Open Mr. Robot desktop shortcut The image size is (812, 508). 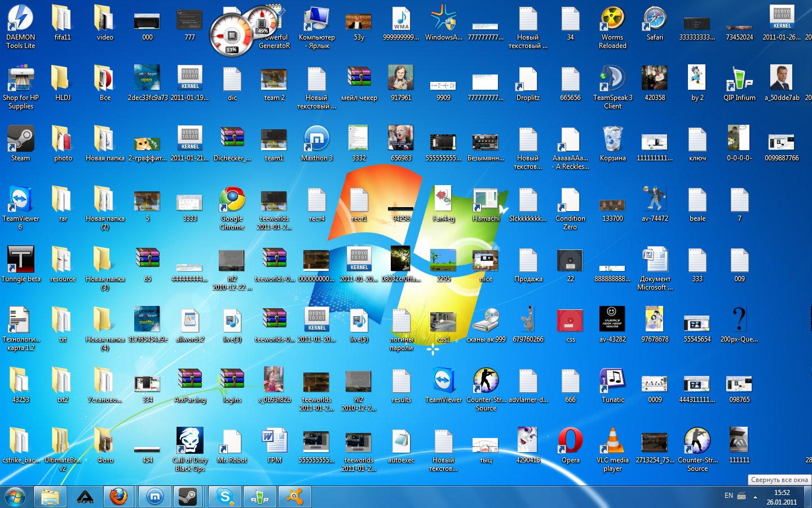232,445
